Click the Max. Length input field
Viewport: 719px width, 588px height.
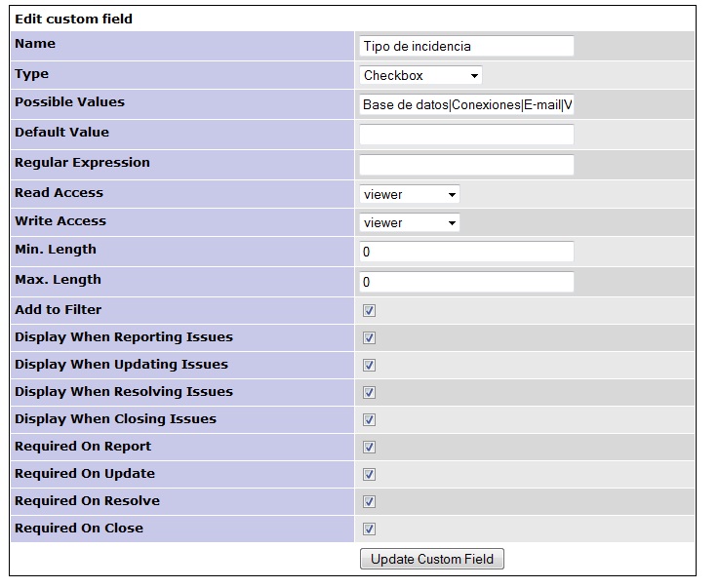click(x=466, y=283)
